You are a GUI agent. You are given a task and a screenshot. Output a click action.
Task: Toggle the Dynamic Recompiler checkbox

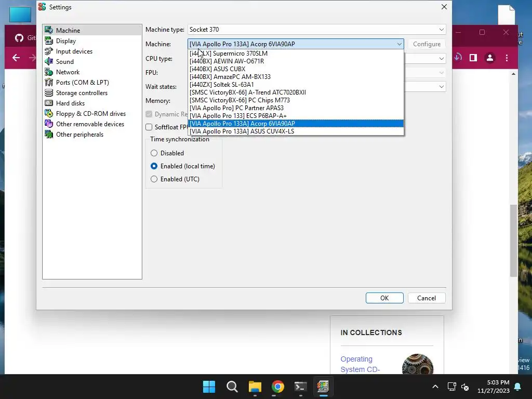149,114
